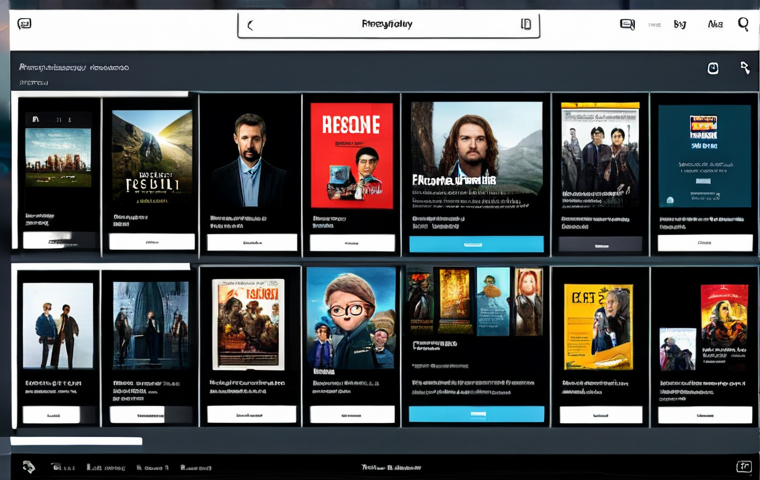Click white button under vintage poster card
Screen dimensions: 760x480
click(252, 415)
